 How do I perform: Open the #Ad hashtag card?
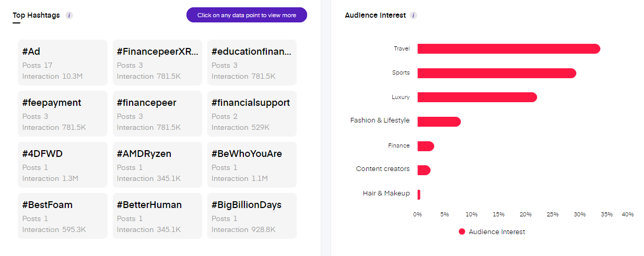(63, 63)
